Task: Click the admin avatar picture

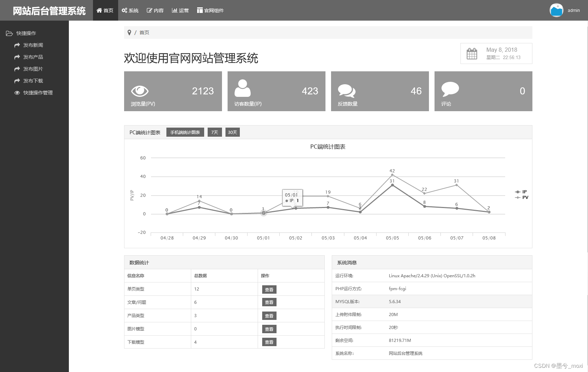Action: [556, 10]
